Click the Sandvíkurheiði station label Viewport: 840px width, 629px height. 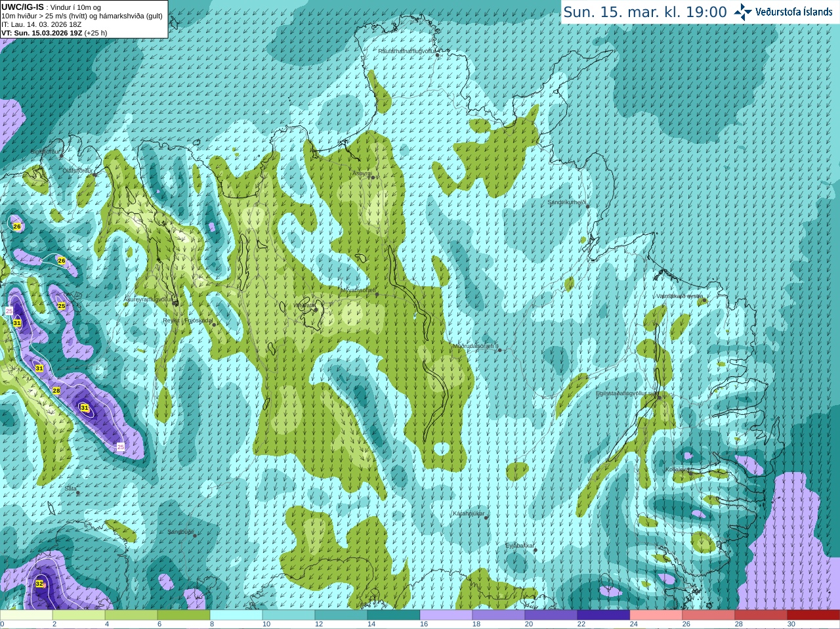point(566,202)
